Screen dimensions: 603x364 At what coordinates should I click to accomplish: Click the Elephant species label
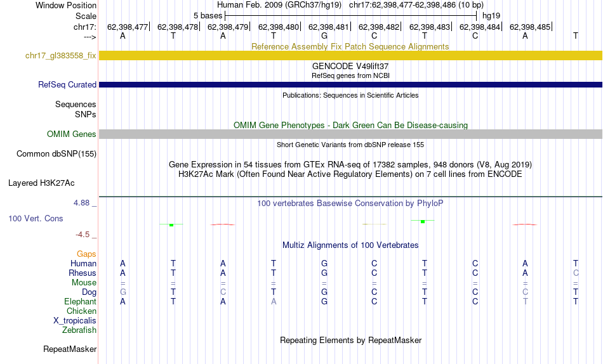tap(81, 302)
